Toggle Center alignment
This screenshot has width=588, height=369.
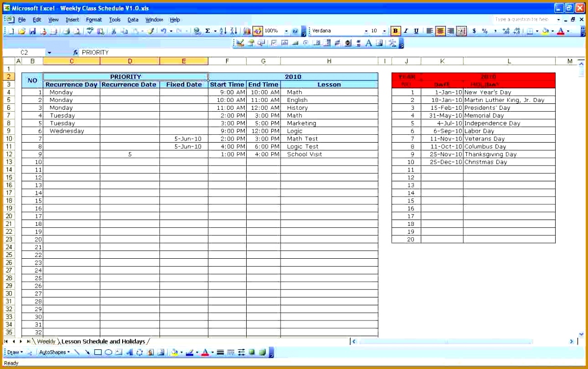point(440,31)
